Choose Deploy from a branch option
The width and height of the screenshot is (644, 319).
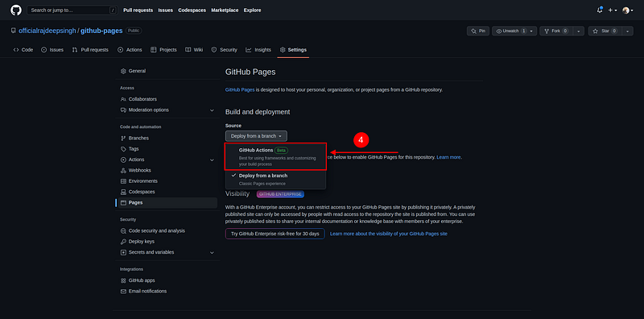click(275, 179)
